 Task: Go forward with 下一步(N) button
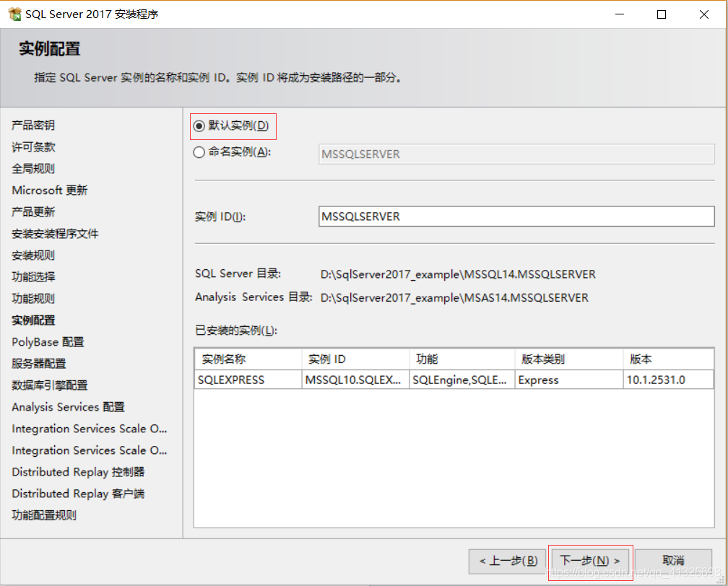point(590,561)
